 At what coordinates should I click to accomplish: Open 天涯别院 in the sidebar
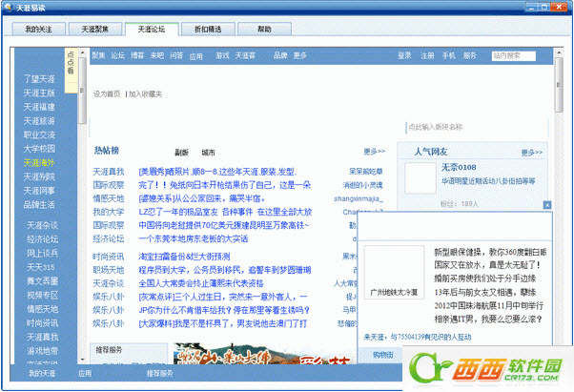pos(39,176)
